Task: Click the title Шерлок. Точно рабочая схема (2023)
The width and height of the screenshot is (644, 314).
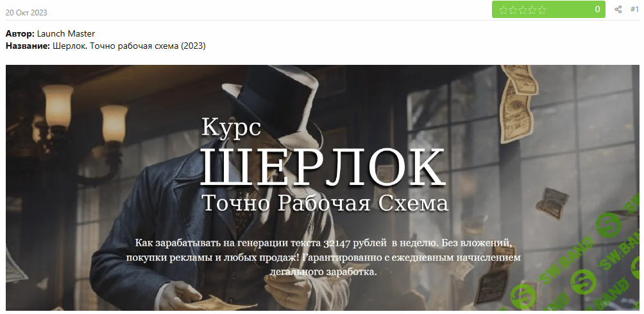Action: tap(129, 46)
